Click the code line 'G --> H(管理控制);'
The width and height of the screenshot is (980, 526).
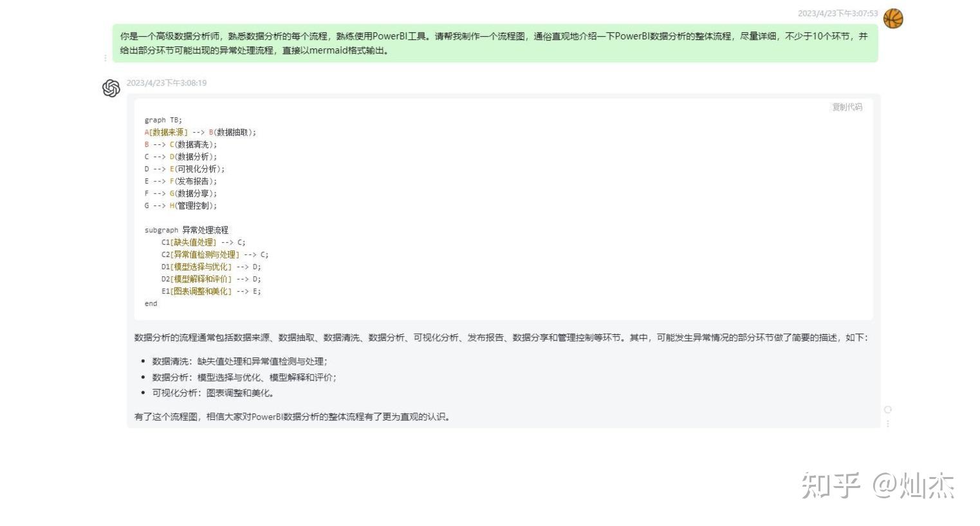point(181,206)
